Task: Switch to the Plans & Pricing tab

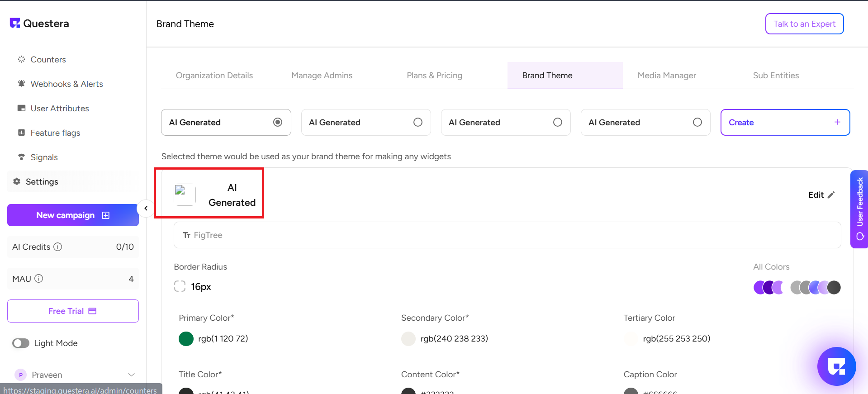Action: click(x=434, y=76)
